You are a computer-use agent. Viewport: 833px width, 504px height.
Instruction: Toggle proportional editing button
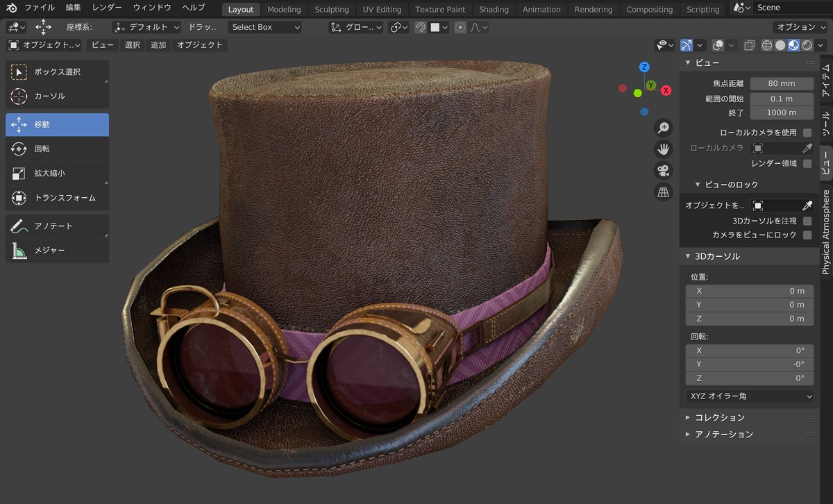click(460, 28)
